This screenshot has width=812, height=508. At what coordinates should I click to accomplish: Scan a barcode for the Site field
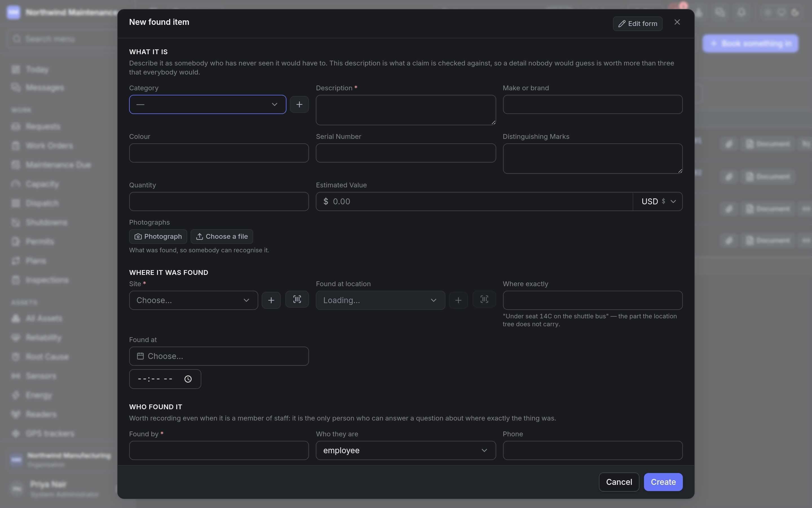tap(297, 299)
